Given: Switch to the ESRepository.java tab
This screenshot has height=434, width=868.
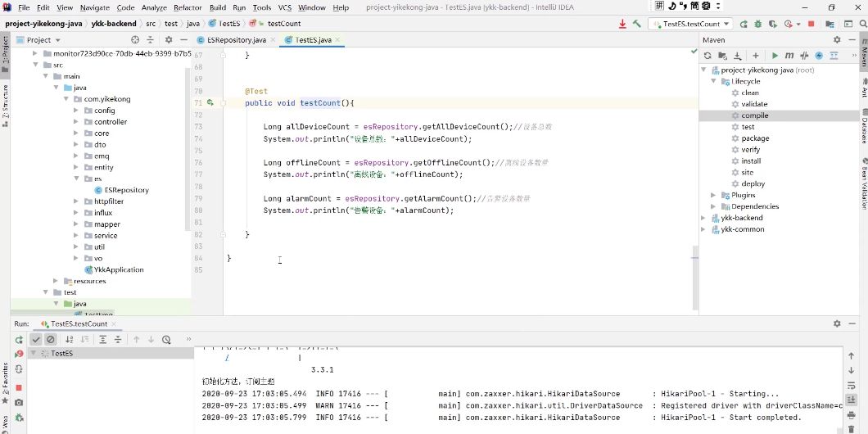Looking at the screenshot, I should [236, 39].
